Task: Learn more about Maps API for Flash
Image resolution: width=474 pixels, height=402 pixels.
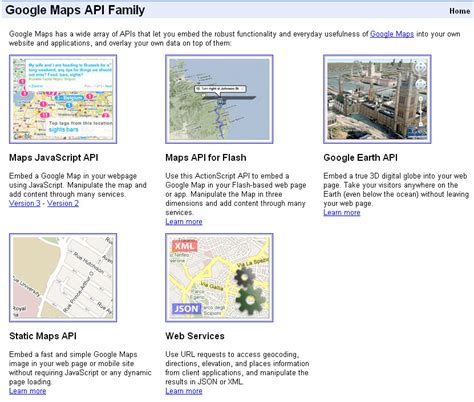Action: click(184, 222)
